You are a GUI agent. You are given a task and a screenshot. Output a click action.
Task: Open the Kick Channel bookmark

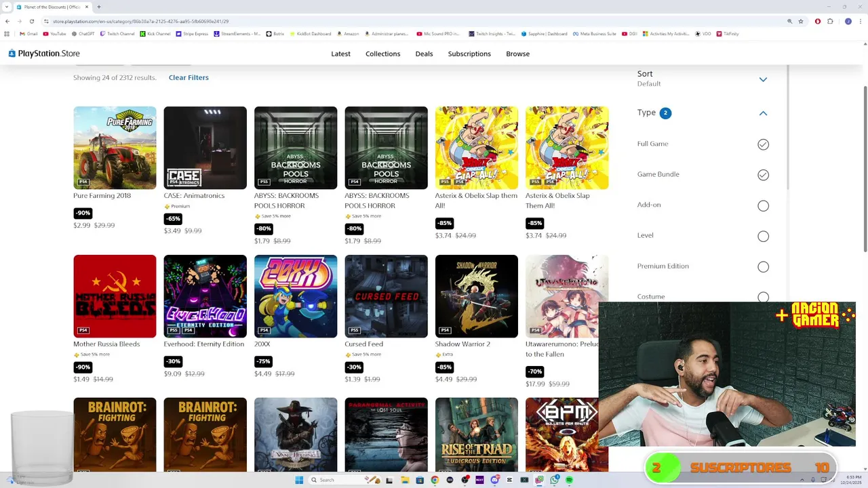point(155,33)
